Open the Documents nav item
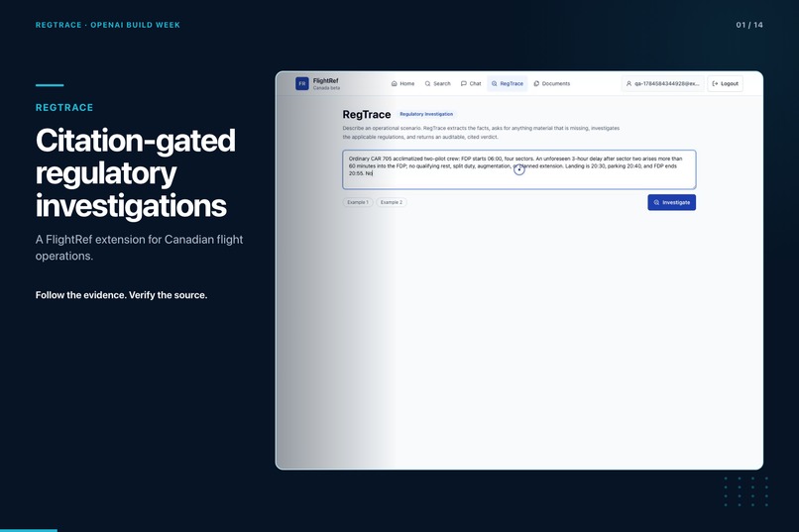 [552, 83]
